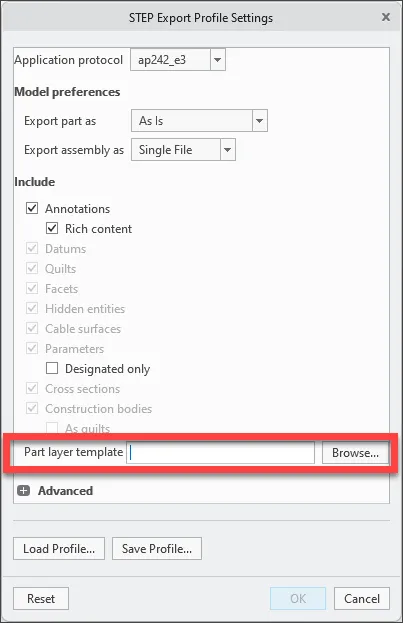Click the Parameters checkbox
Image resolution: width=403 pixels, height=623 pixels.
[x=32, y=348]
